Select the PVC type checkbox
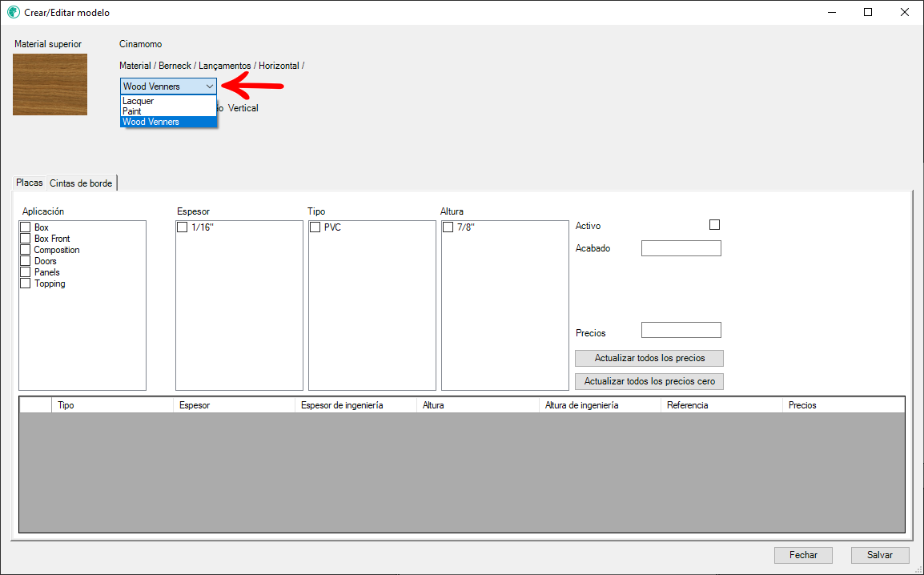924x575 pixels. coord(315,227)
